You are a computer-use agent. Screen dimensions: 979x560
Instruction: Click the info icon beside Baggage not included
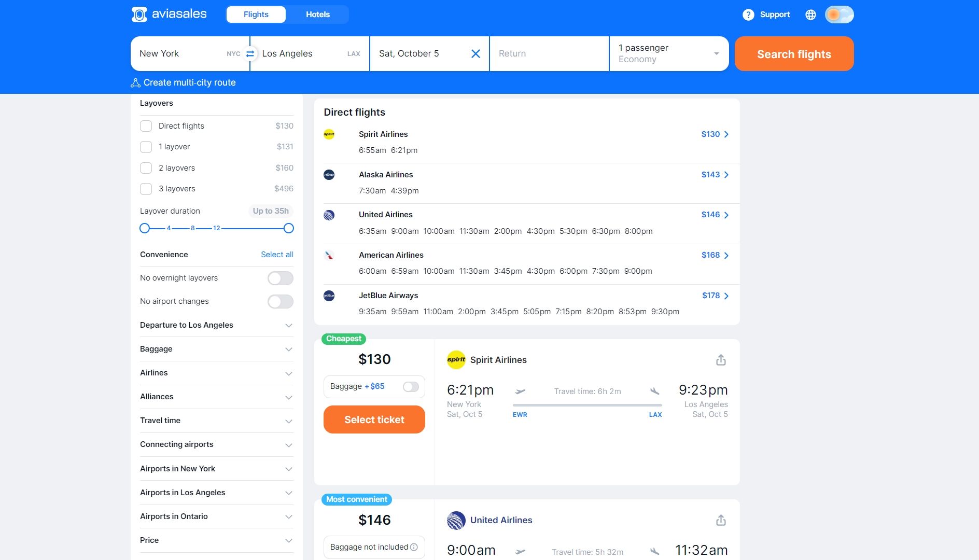414,547
